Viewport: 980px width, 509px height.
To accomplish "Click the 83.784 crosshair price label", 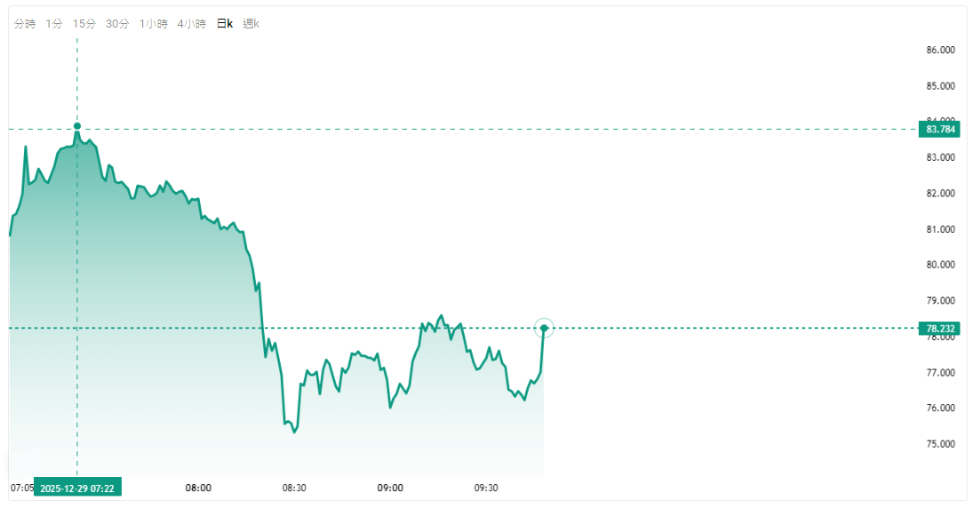I will pyautogui.click(x=941, y=130).
